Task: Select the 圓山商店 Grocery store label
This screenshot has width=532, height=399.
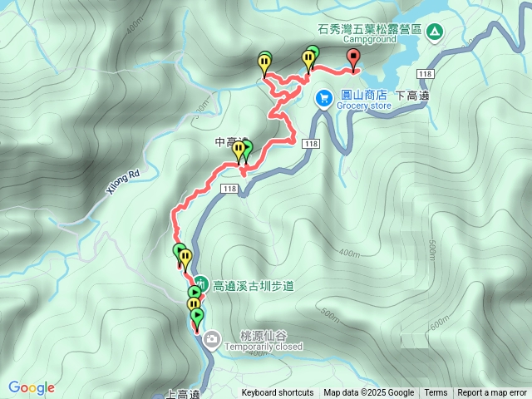Action: click(x=364, y=100)
